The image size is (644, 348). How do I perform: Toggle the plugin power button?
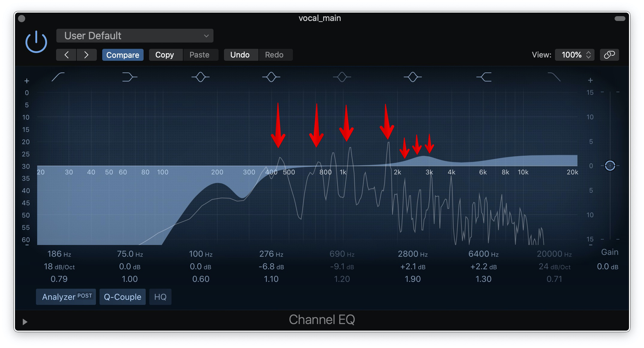36,42
